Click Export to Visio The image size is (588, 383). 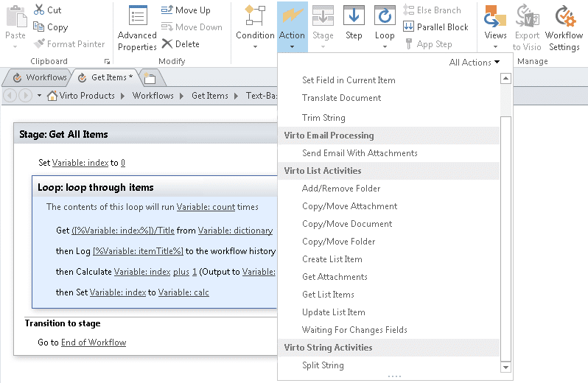click(x=527, y=28)
